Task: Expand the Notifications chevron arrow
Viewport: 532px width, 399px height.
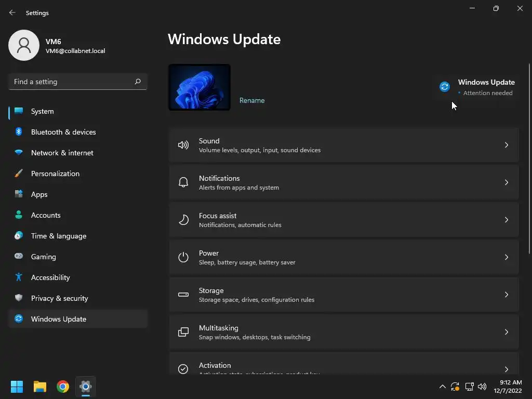Action: click(x=506, y=182)
